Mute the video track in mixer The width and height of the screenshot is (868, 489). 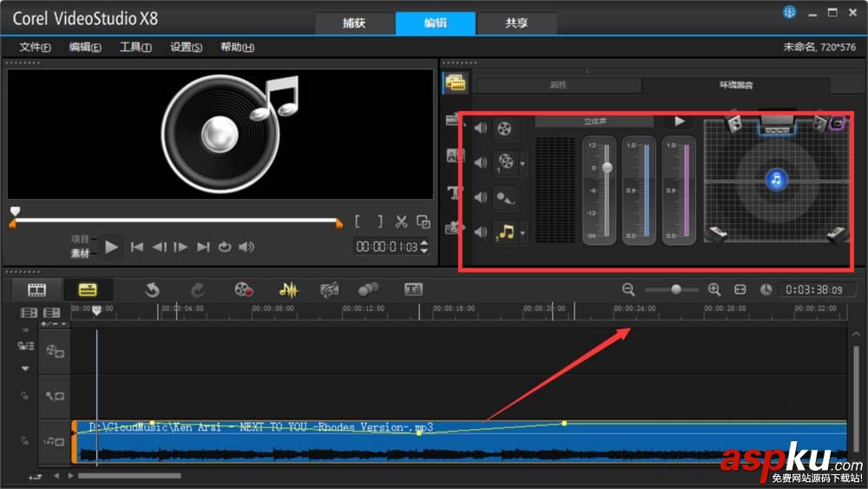click(481, 129)
